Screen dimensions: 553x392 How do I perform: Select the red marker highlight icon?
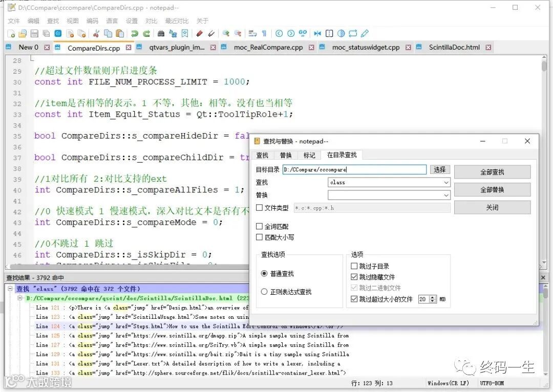click(199, 33)
